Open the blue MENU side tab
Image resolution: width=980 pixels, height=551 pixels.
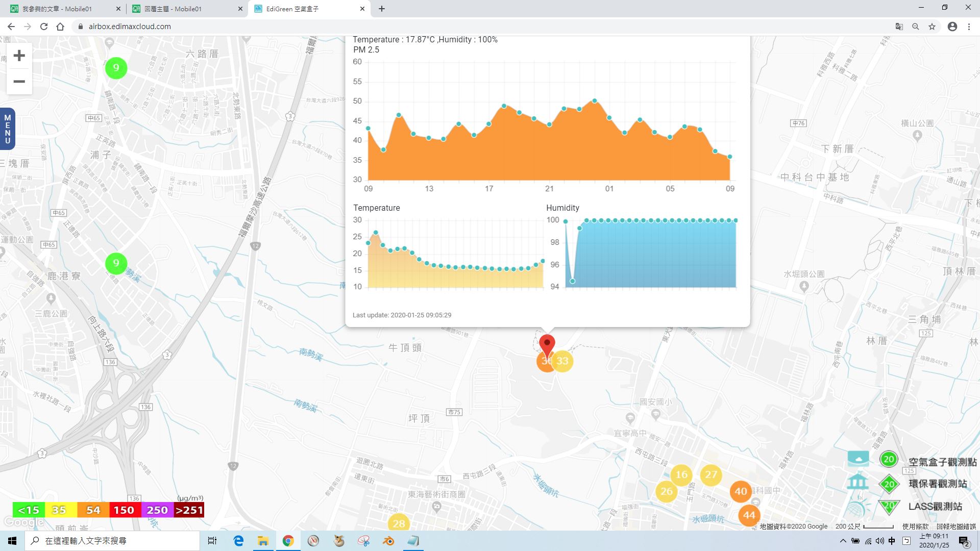[7, 129]
